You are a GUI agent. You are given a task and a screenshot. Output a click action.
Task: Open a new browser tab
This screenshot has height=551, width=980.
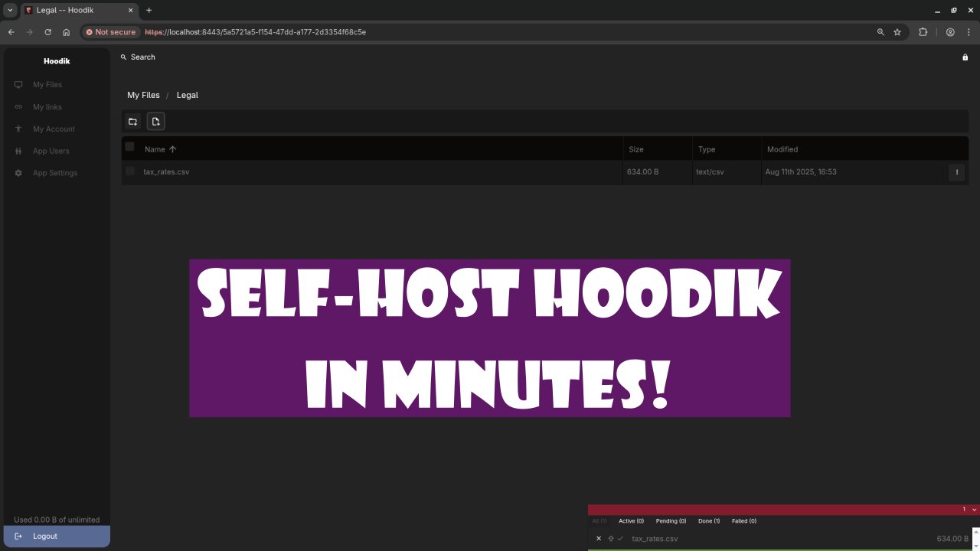coord(149,10)
